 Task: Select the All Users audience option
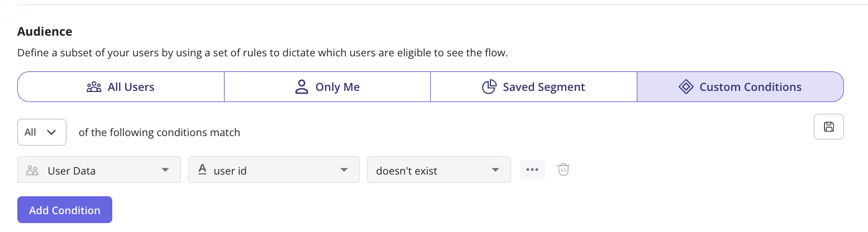tap(121, 87)
